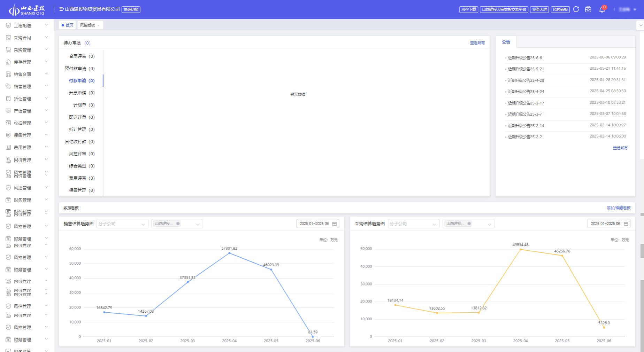Open 山西建投大宗数智交易平台 header button
Screen dimensions: 644x352
tap(504, 9)
